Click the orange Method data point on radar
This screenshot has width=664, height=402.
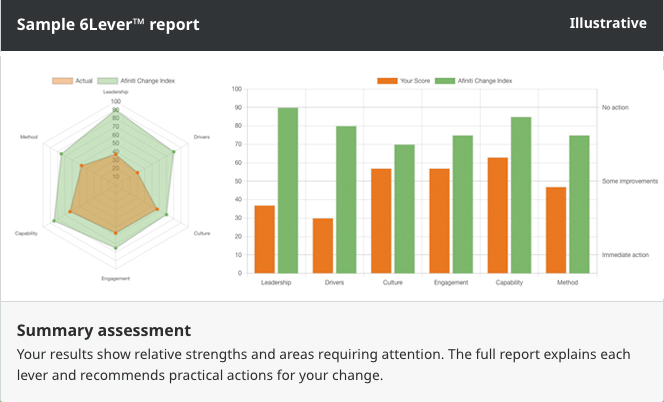(82, 166)
